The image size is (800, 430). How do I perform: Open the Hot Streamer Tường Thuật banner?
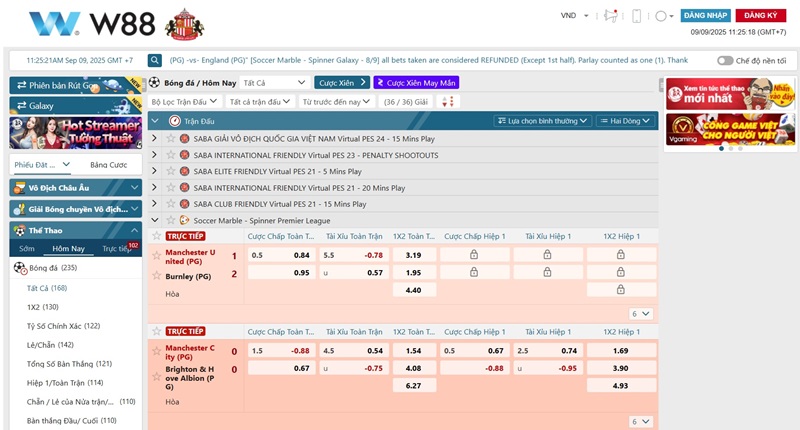click(76, 133)
